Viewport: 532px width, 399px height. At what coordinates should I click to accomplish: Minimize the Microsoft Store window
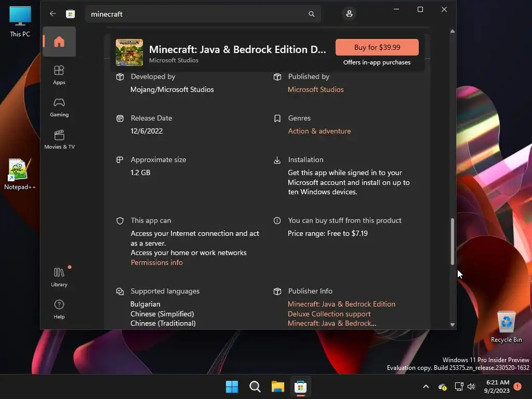tap(396, 9)
